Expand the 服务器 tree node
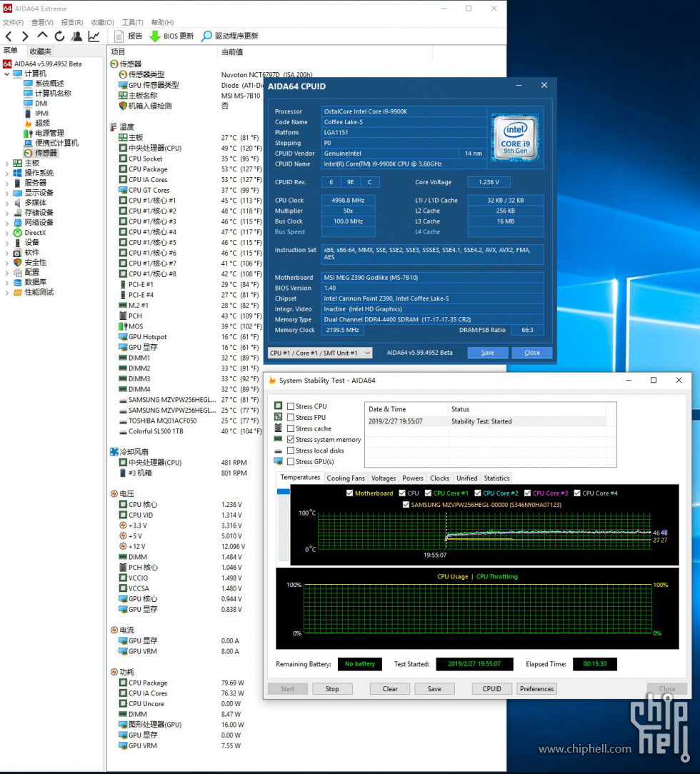The height and width of the screenshot is (774, 700). tap(7, 183)
